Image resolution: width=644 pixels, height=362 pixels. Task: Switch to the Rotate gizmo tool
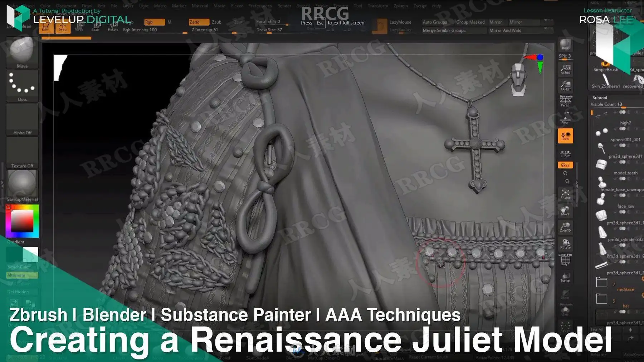(x=113, y=27)
